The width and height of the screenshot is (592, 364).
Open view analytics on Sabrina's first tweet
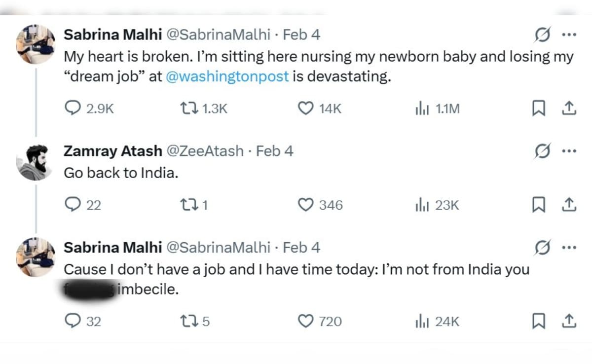[x=423, y=109]
